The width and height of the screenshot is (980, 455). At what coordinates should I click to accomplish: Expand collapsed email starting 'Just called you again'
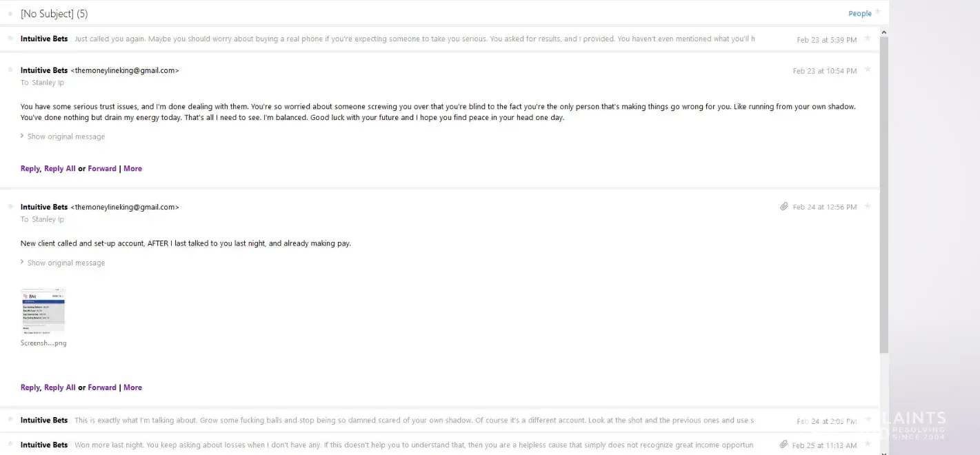click(x=414, y=39)
